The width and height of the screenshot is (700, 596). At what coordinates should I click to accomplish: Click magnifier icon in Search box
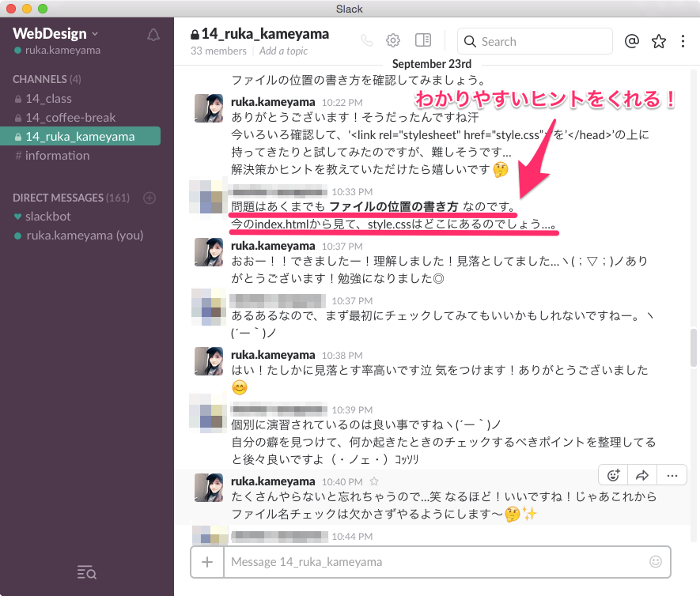470,41
